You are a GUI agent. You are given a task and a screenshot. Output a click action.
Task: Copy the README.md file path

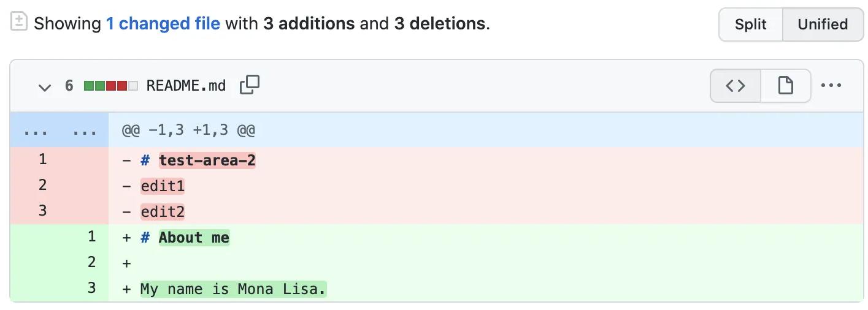250,85
